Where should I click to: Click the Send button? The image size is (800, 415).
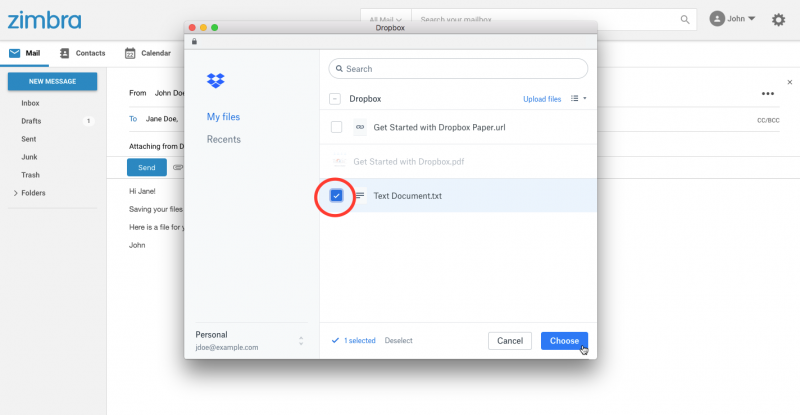(x=146, y=167)
